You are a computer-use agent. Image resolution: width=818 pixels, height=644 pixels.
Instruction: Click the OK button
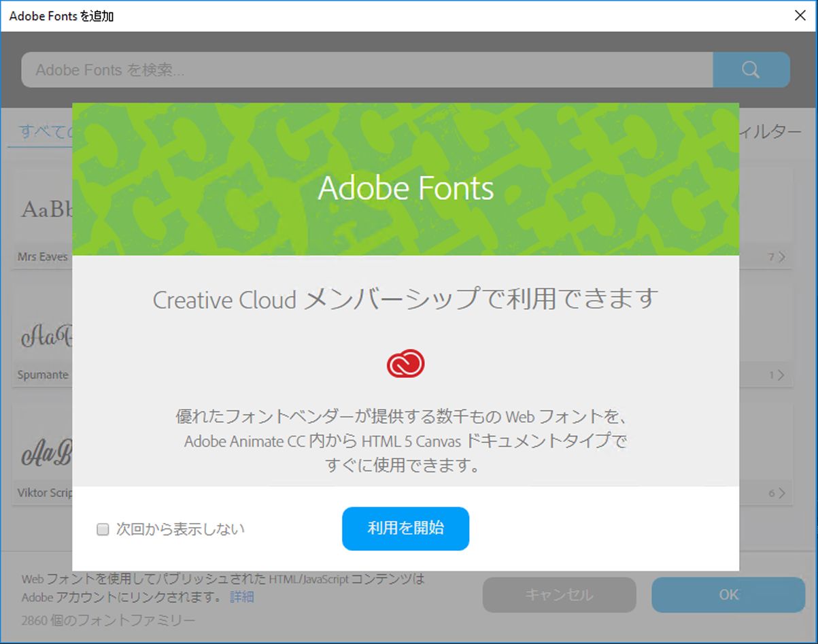728,594
